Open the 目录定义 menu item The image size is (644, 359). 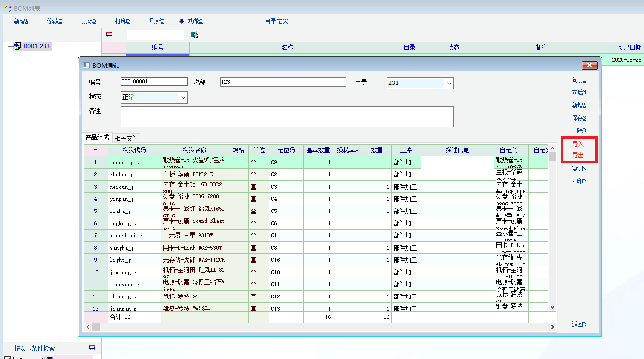coord(276,21)
